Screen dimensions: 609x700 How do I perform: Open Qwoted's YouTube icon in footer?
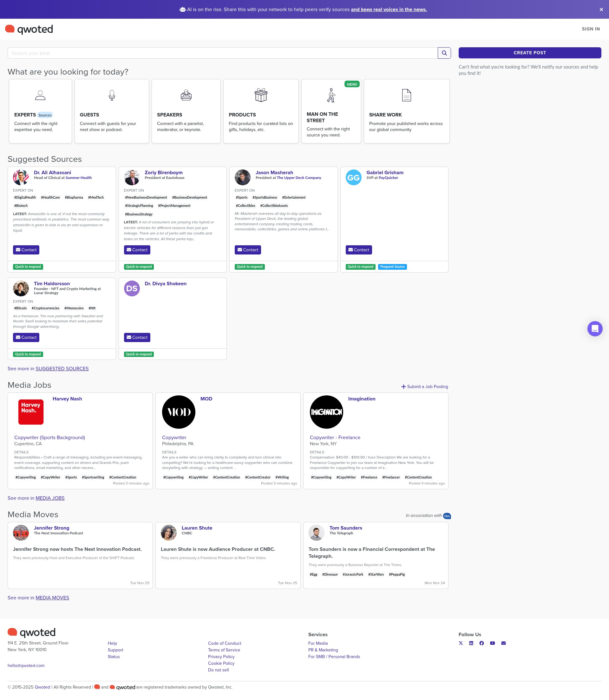(x=492, y=643)
